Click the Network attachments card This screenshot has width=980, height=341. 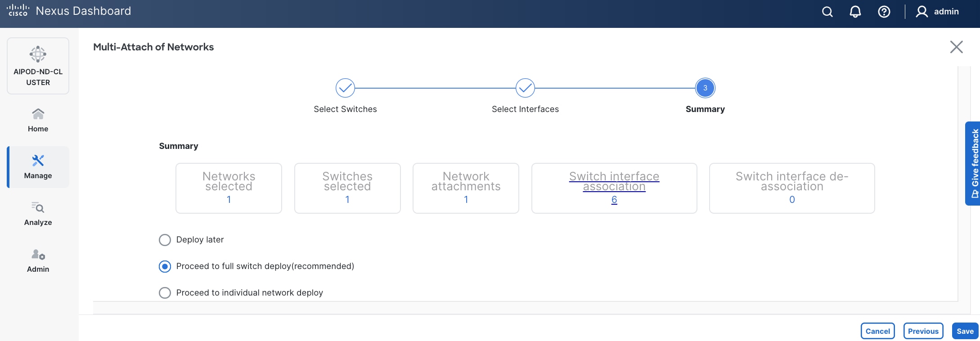tap(466, 188)
